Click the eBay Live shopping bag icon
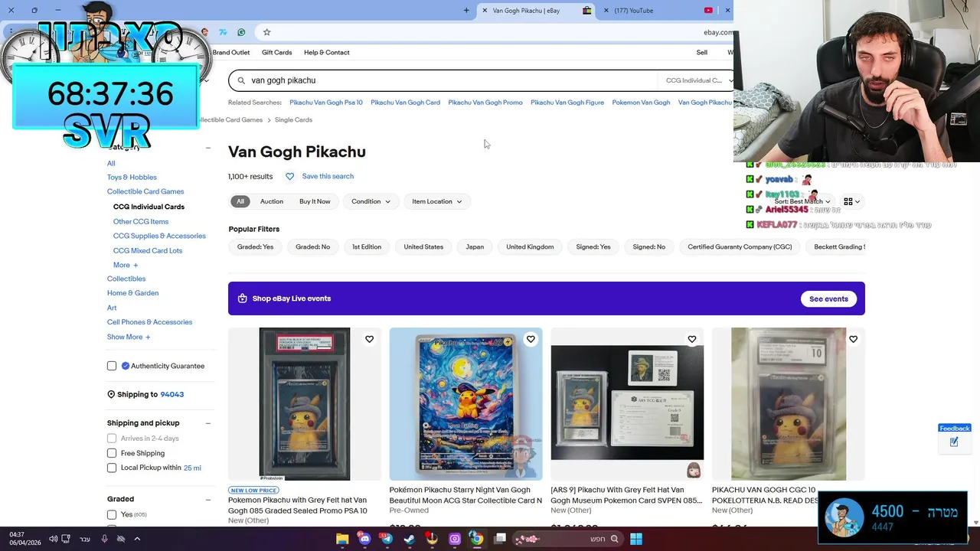Screen dimensions: 980x551 (x=242, y=298)
